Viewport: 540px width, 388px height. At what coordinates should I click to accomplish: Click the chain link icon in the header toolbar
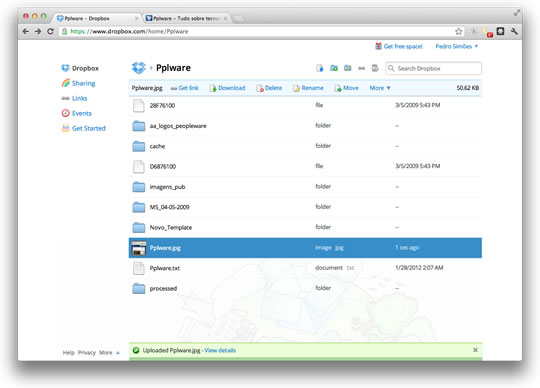(x=361, y=68)
